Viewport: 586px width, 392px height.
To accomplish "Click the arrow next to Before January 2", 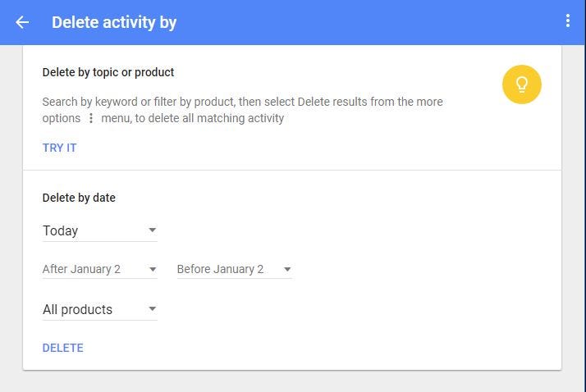I will click(287, 269).
